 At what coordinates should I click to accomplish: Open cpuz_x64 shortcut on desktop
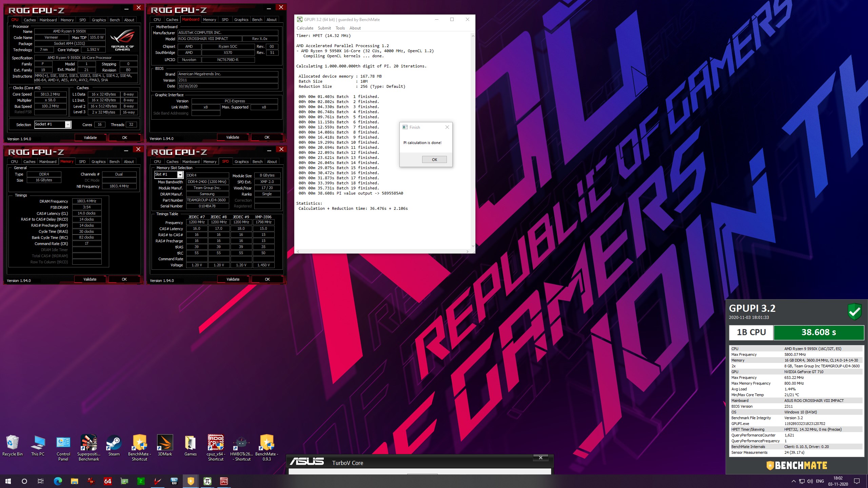coord(216,448)
